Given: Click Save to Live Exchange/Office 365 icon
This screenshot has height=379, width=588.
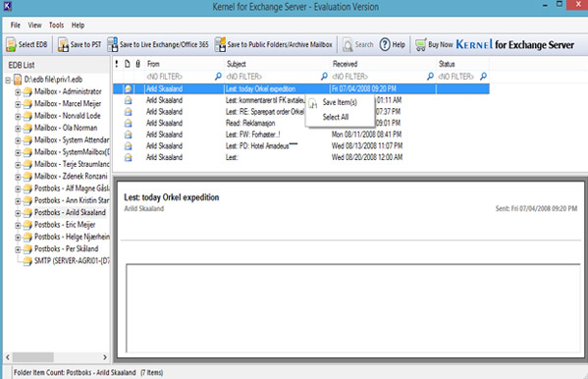Looking at the screenshot, I should (x=113, y=44).
